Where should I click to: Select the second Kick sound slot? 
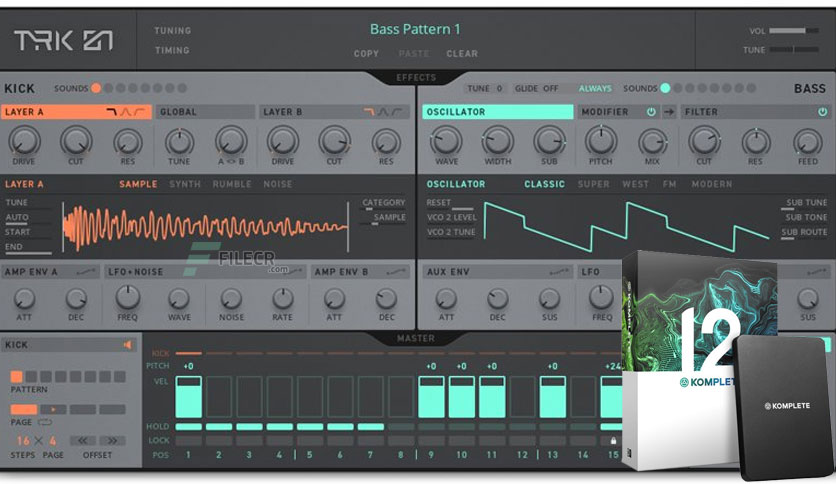108,88
